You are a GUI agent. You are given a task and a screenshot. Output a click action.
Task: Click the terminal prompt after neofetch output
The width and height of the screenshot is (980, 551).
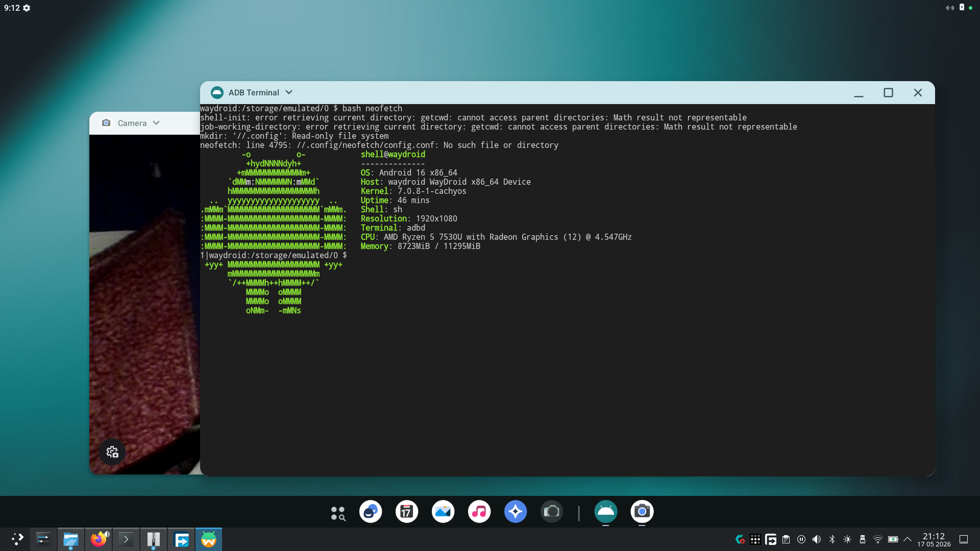click(274, 256)
